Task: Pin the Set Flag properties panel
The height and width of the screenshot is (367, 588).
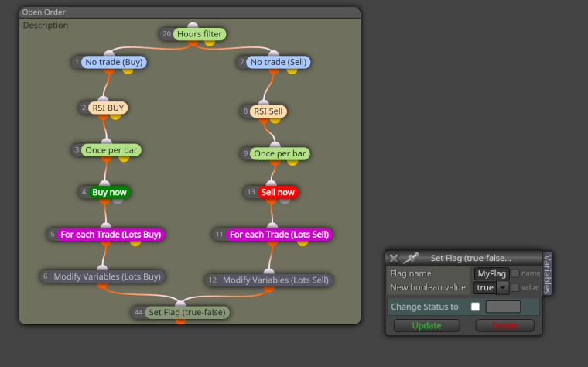Action: (411, 258)
